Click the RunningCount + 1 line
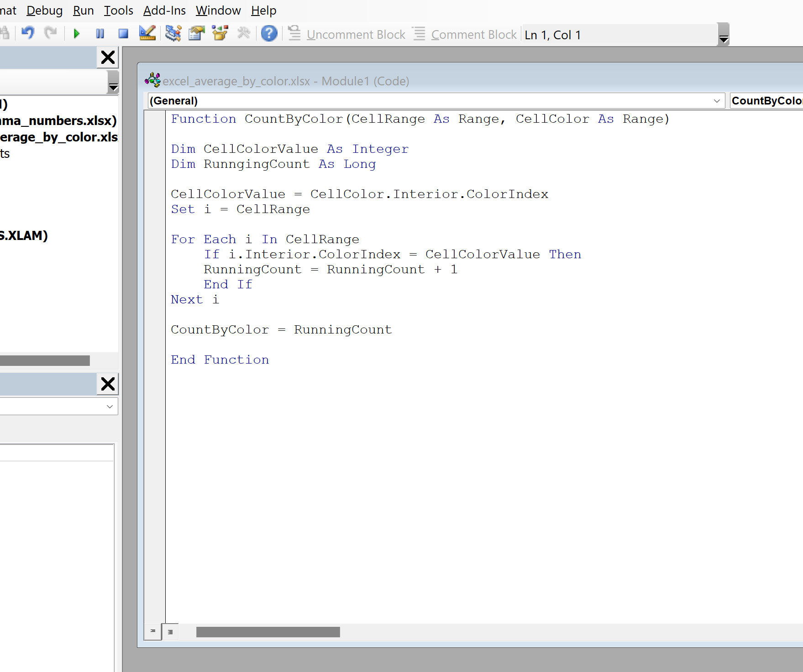The image size is (803, 672). (x=331, y=270)
